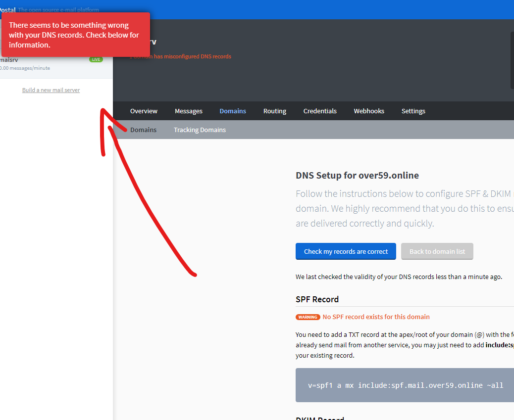Viewport: 514px width, 420px height.
Task: Click the WARNING badge beside the SPF error
Action: (308, 317)
